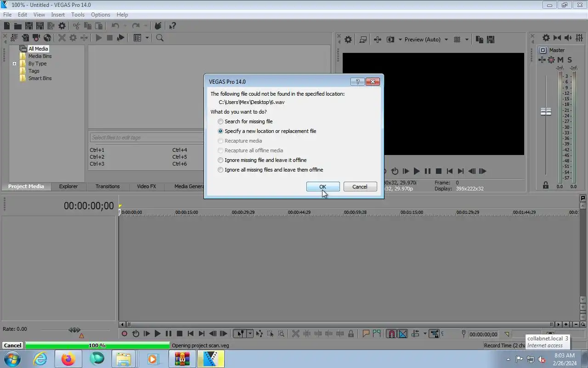Open the File menu
This screenshot has height=368, width=588.
point(7,15)
